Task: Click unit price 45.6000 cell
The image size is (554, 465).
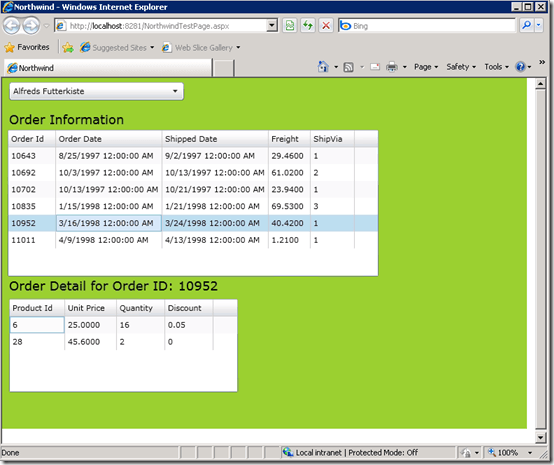Action: (90, 342)
